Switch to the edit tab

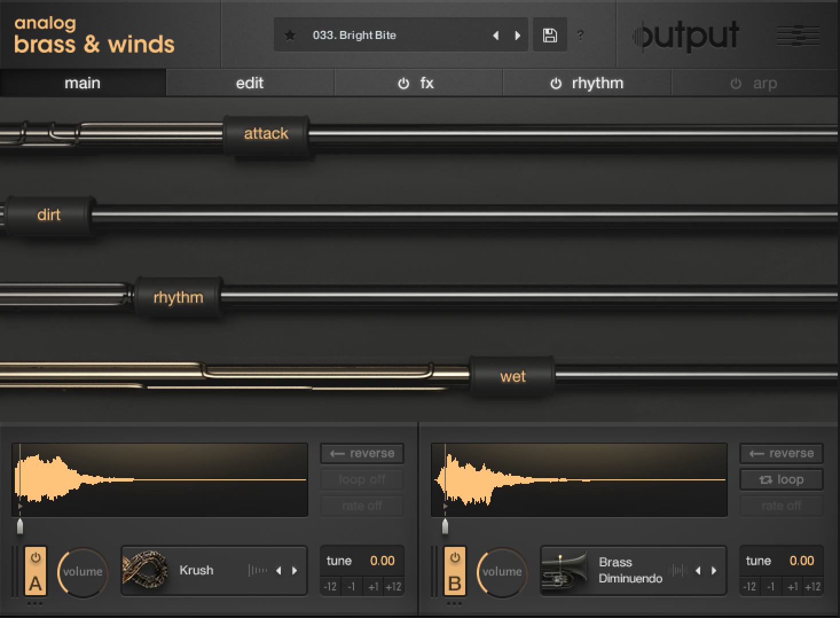[250, 83]
